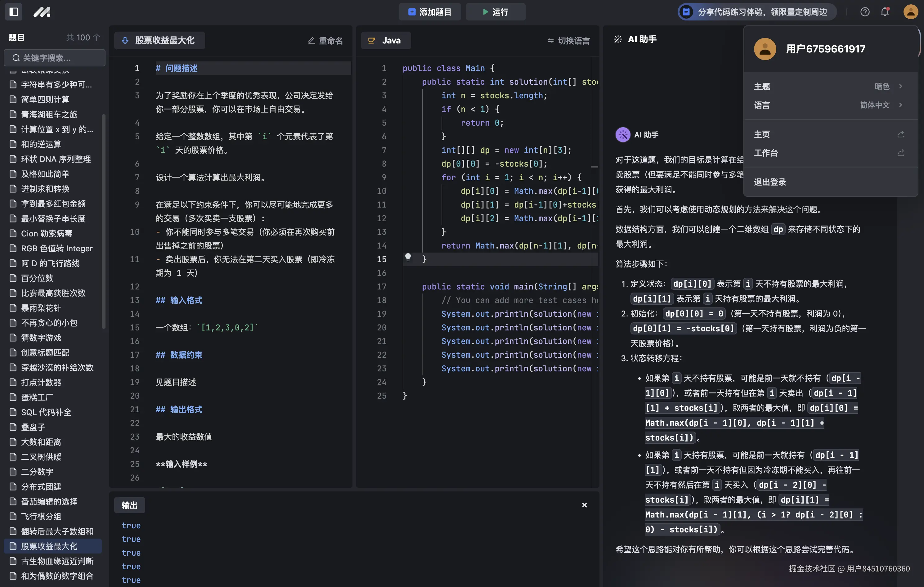
Task: Click the 关键字搜索 search field
Action: [x=55, y=58]
